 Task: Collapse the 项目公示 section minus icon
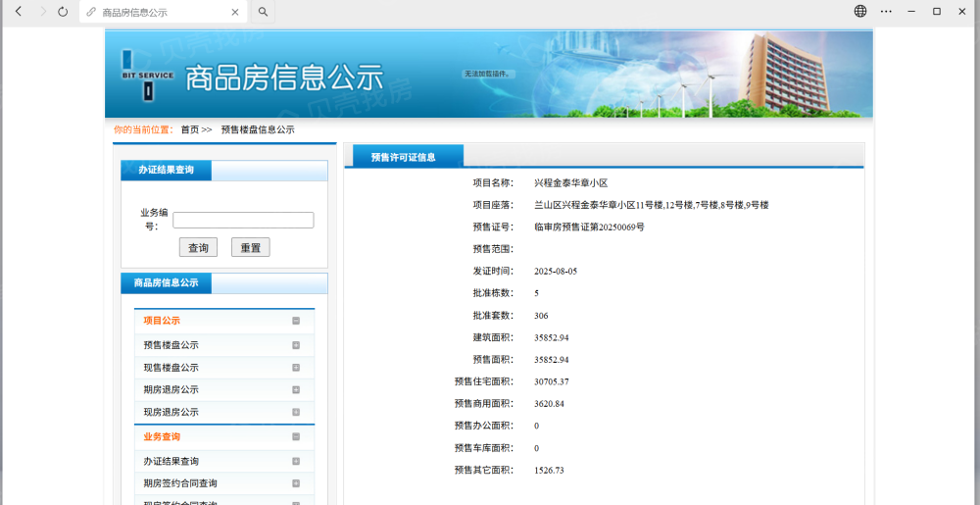coord(296,321)
